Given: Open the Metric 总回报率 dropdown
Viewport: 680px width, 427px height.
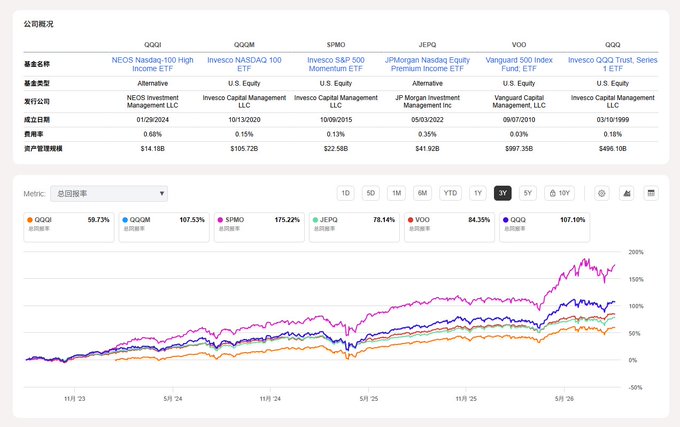Looking at the screenshot, I should [109, 193].
